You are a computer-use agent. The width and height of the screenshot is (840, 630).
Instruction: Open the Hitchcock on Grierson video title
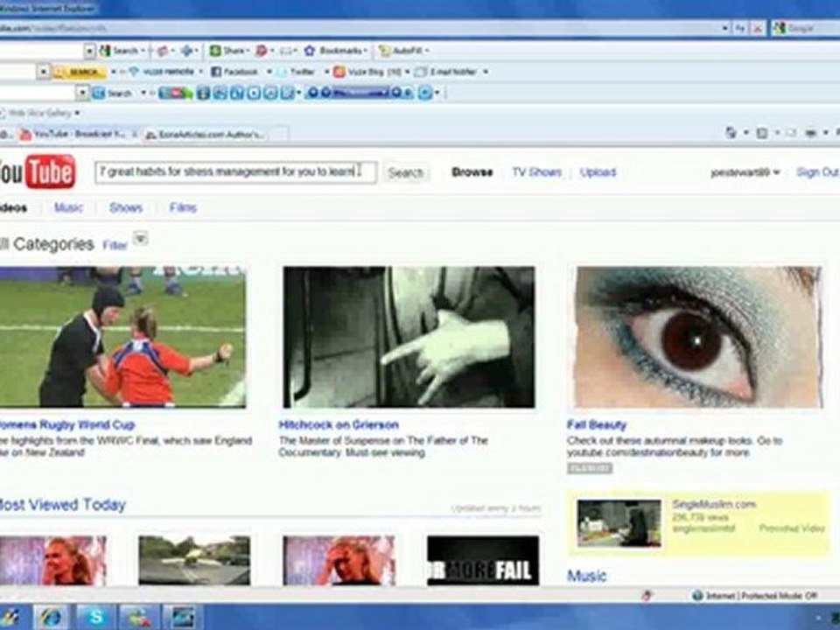click(339, 425)
